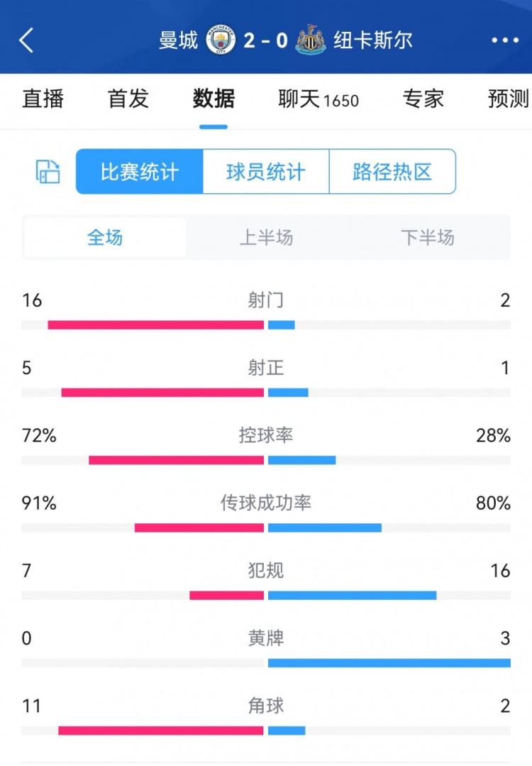
Task: Open the 预测 prediction tab
Action: point(509,99)
